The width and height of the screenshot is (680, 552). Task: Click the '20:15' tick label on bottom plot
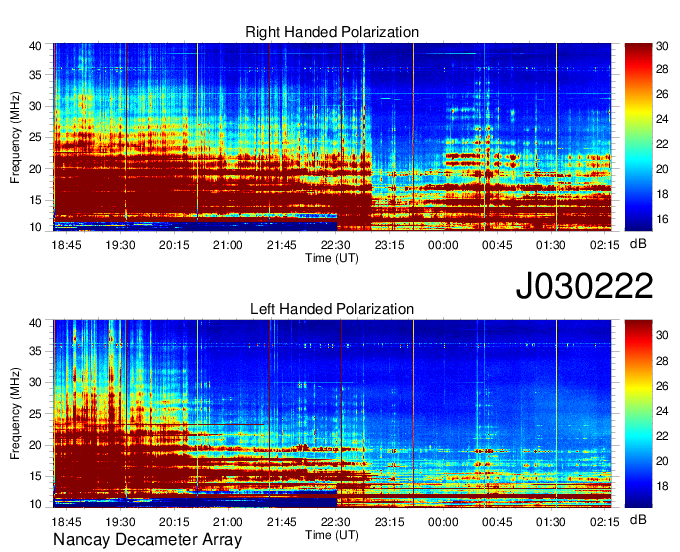[174, 522]
